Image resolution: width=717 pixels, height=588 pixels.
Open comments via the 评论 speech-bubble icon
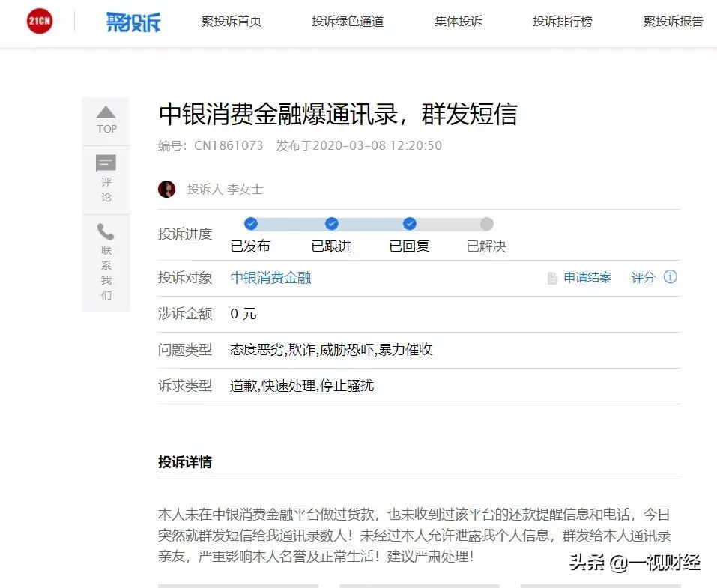[x=106, y=163]
